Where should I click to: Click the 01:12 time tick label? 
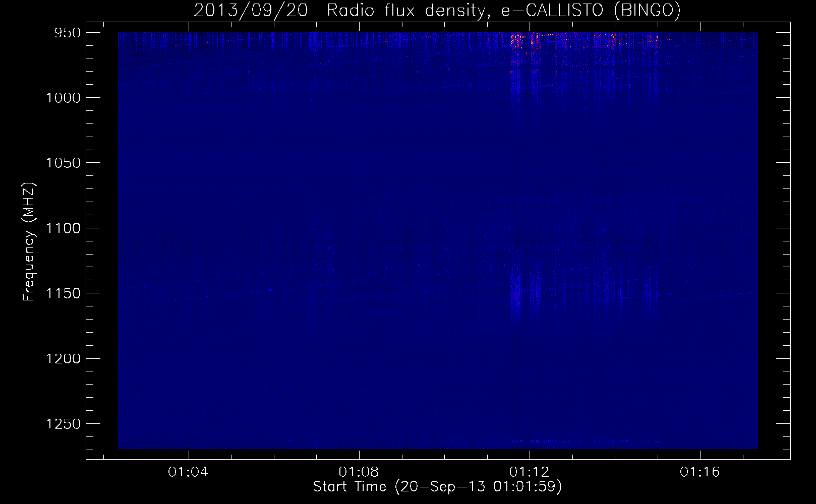pyautogui.click(x=529, y=472)
